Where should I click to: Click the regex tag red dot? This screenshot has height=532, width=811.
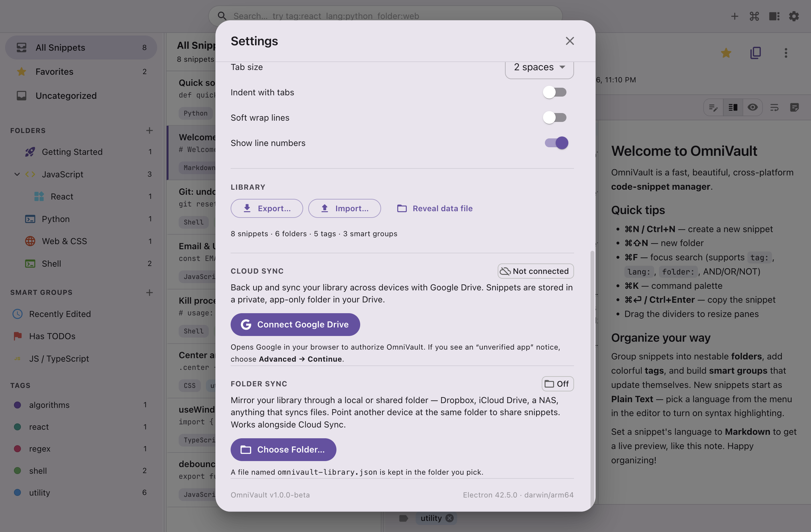(x=17, y=448)
